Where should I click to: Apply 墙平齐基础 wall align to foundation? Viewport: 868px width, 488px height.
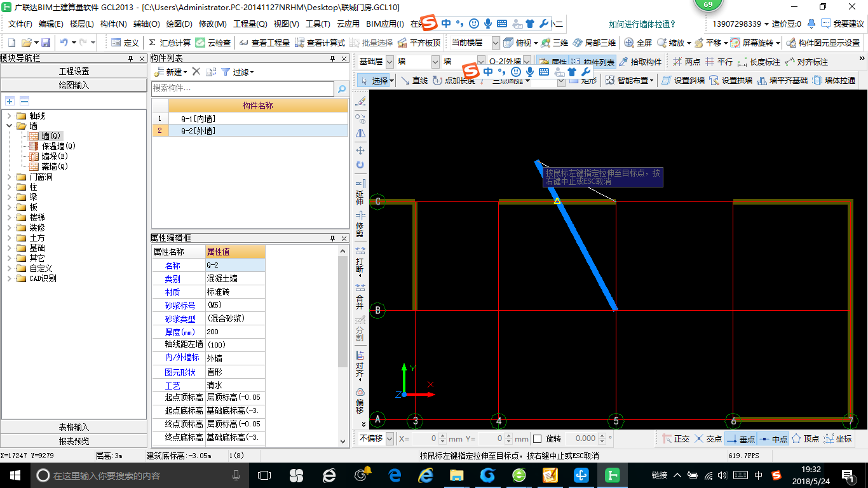782,81
